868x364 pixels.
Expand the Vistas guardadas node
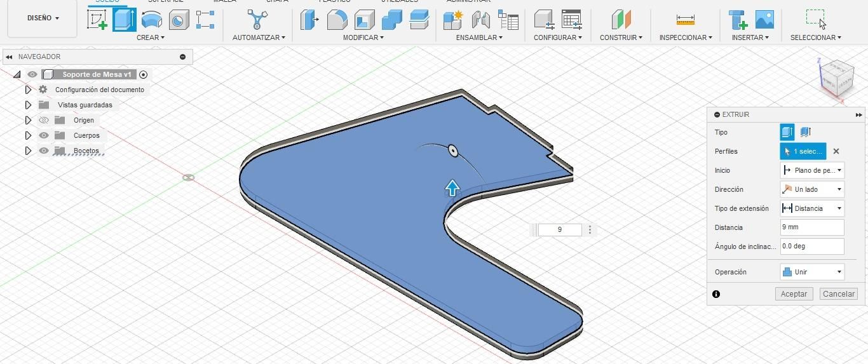click(x=28, y=105)
